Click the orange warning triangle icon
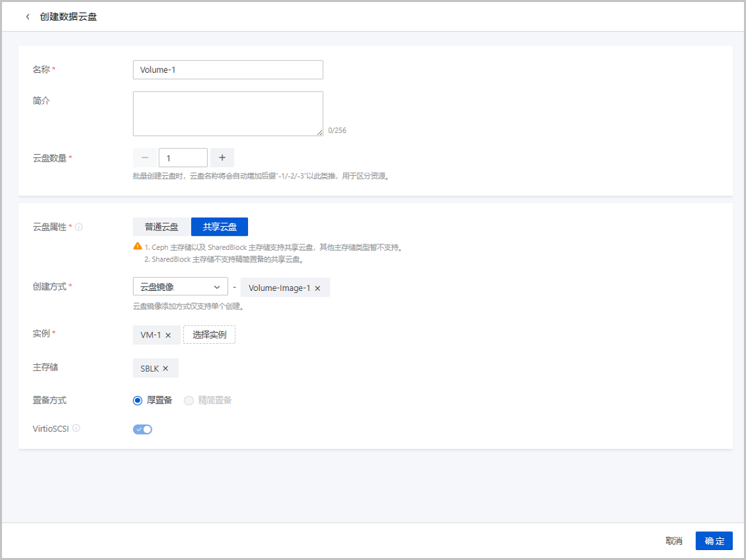The image size is (746, 560). coord(137,246)
